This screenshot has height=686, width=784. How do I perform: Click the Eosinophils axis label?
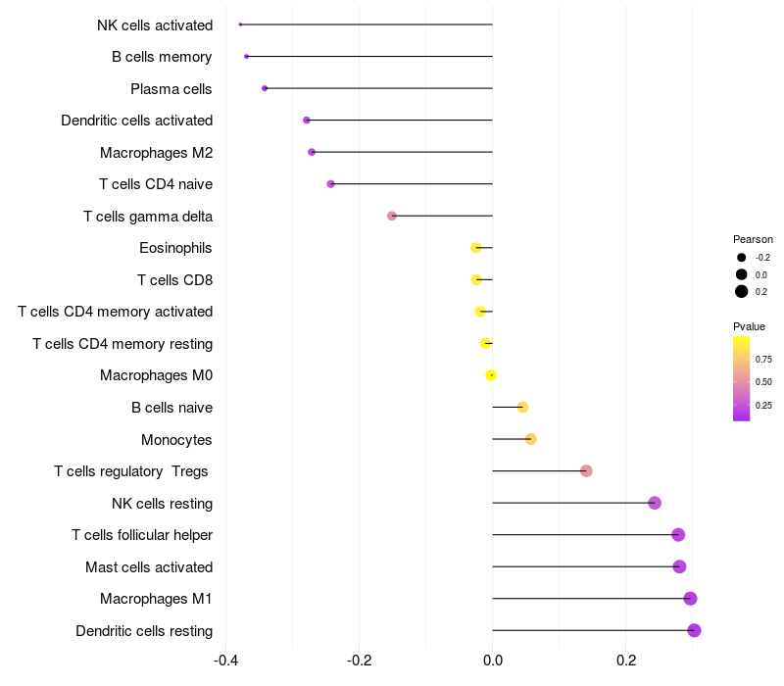(175, 248)
